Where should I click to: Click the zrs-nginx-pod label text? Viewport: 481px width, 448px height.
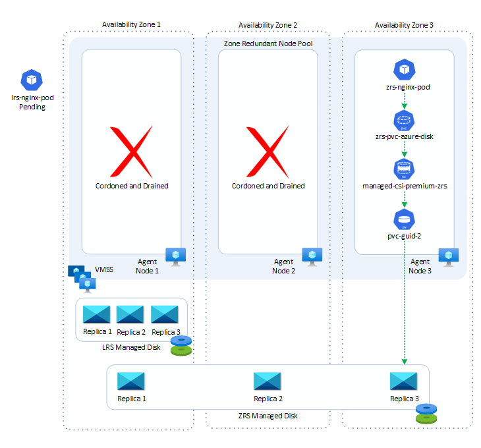(x=408, y=87)
